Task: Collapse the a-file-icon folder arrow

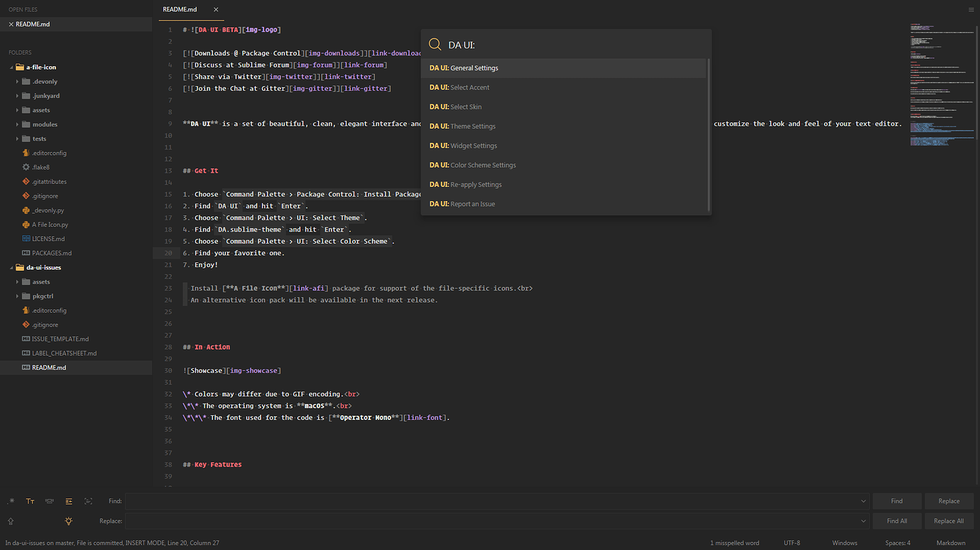Action: 11,67
